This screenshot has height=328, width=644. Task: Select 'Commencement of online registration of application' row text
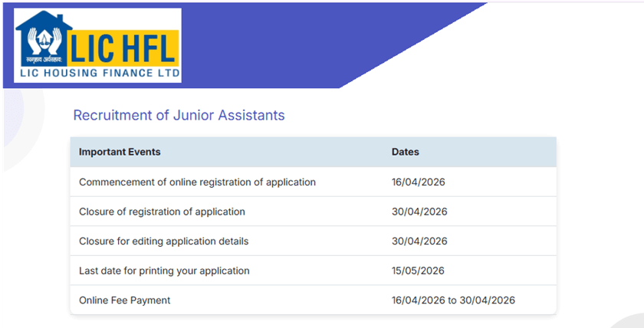pyautogui.click(x=197, y=182)
